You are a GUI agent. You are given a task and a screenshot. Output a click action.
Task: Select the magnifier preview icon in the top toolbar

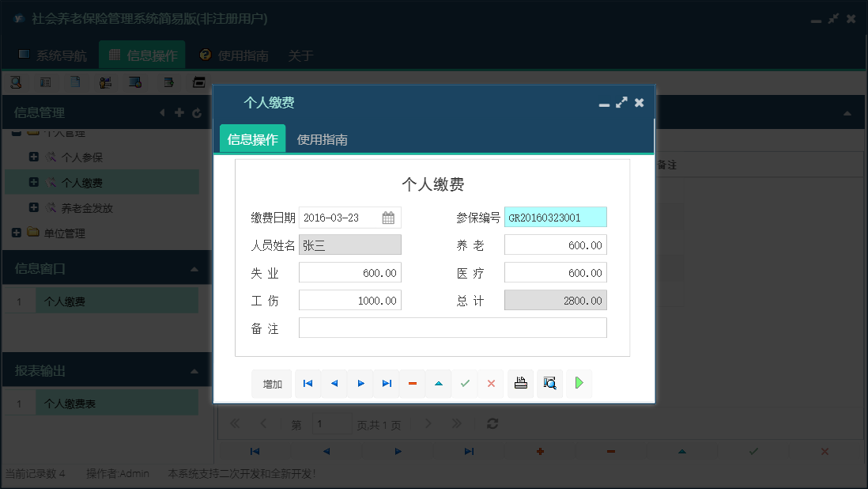[17, 81]
